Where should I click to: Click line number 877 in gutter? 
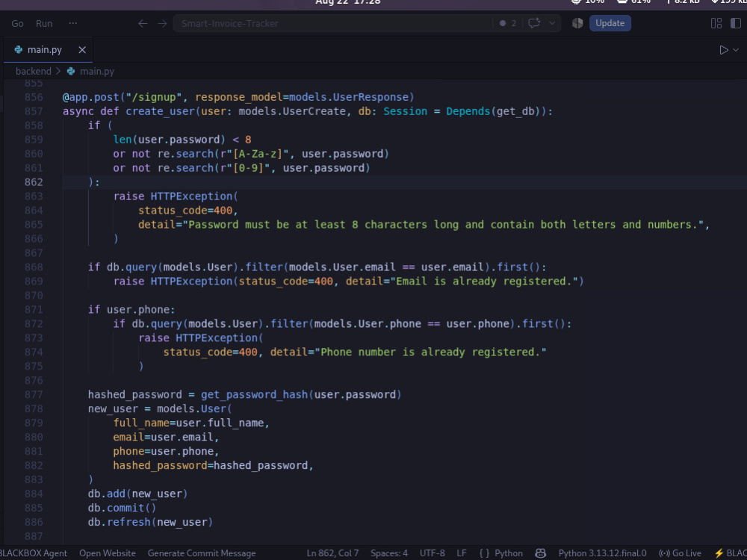pos(34,395)
